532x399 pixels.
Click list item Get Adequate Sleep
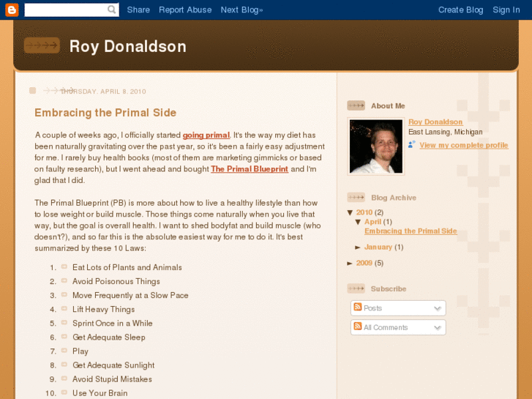pos(109,338)
